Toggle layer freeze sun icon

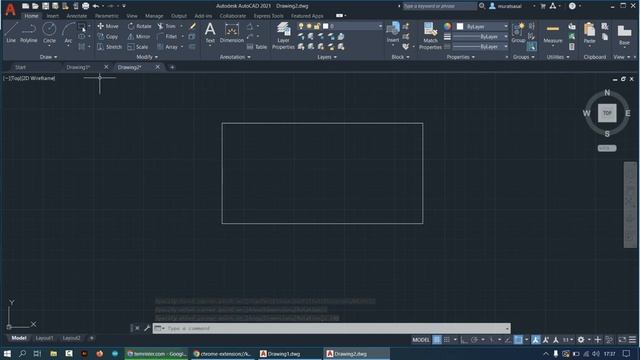pyautogui.click(x=309, y=26)
